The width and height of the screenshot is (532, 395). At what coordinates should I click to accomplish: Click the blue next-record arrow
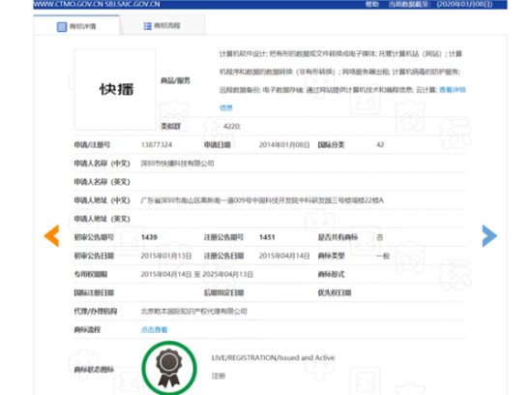tap(489, 235)
